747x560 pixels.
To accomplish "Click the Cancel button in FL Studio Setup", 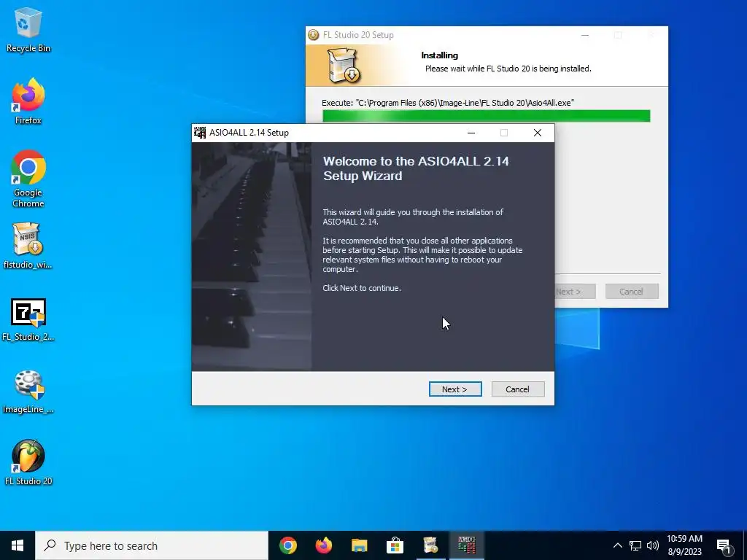I will pos(632,292).
